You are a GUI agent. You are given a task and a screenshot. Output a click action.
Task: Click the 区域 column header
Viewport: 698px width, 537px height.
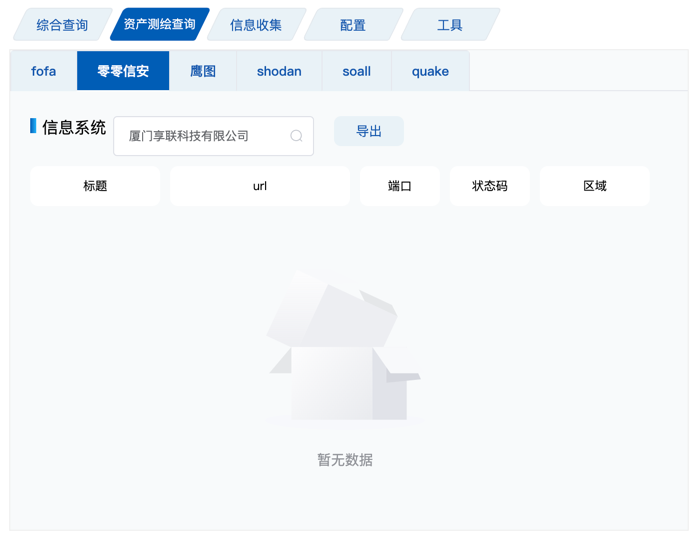pos(595,186)
